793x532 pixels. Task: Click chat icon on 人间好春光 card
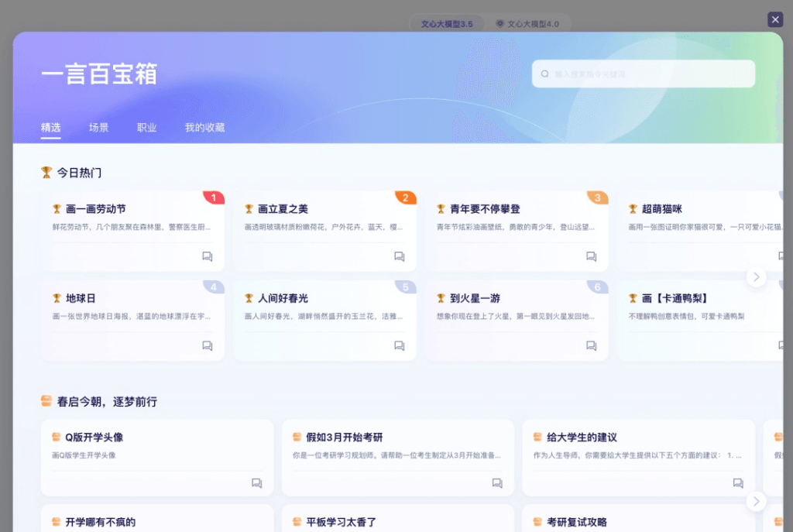[399, 346]
